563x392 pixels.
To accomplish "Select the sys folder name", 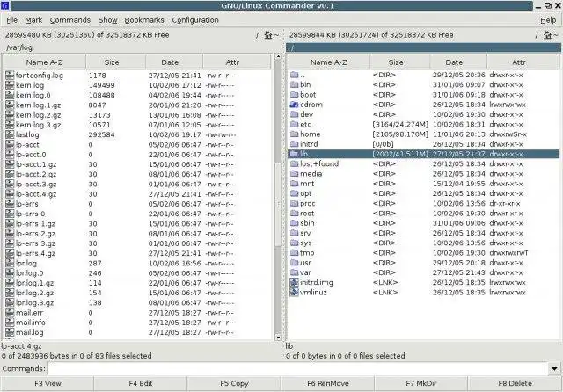I will (x=306, y=243).
